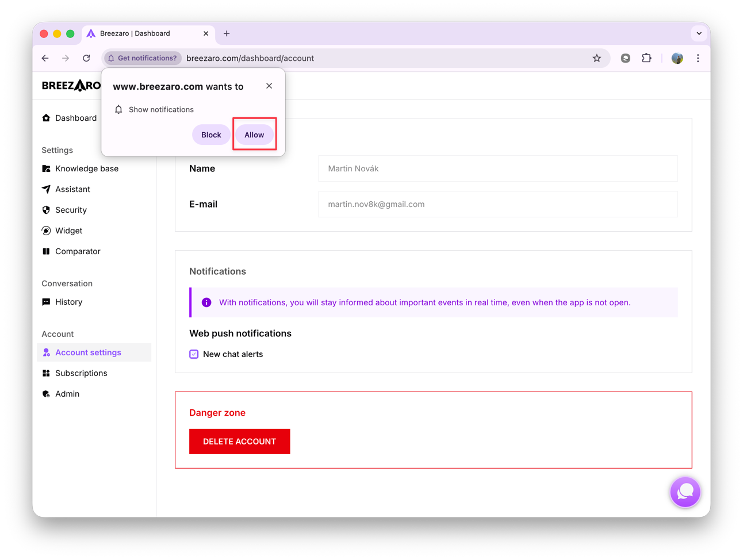Bookmark the page with the star icon
The height and width of the screenshot is (560, 743).
[x=597, y=58]
